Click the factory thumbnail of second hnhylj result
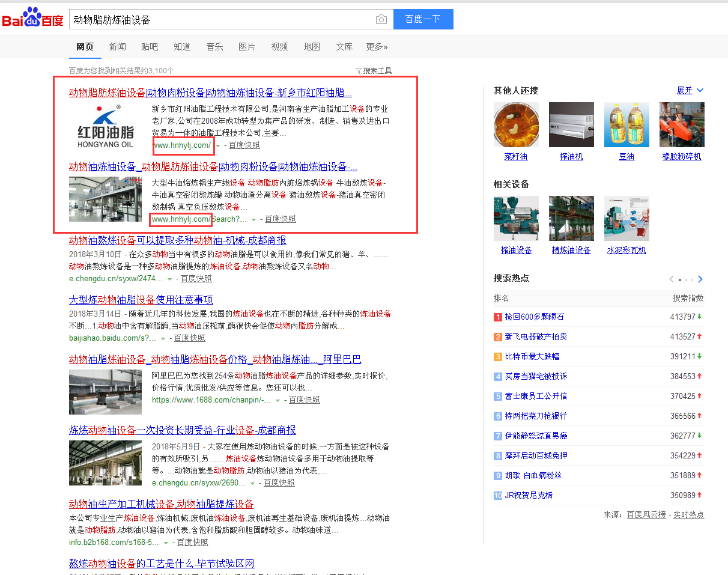Viewport: 728px width, 575px height. click(x=106, y=199)
